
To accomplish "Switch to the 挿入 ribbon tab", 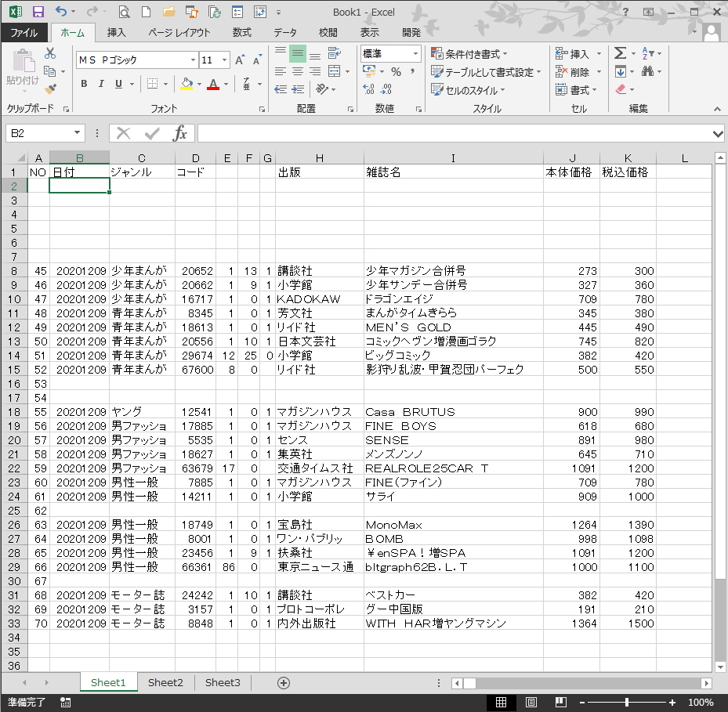I will click(x=116, y=32).
